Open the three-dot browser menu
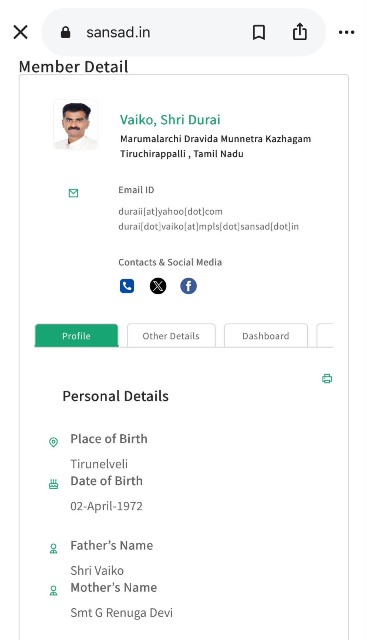 point(346,32)
